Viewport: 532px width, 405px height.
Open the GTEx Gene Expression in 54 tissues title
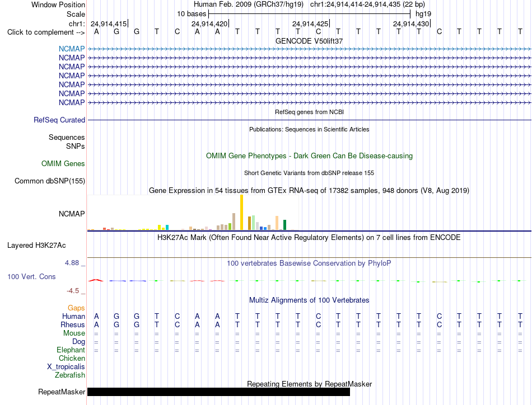click(309, 190)
